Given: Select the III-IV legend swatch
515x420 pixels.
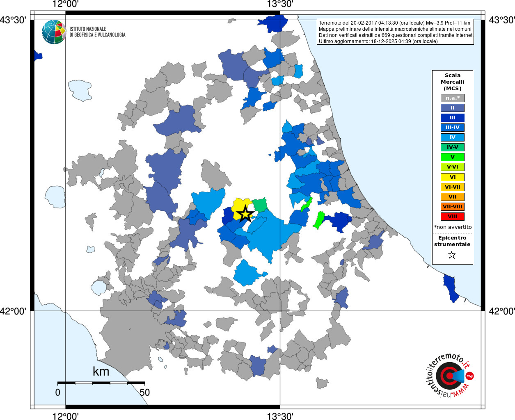Looking at the screenshot, I should pos(453,128).
